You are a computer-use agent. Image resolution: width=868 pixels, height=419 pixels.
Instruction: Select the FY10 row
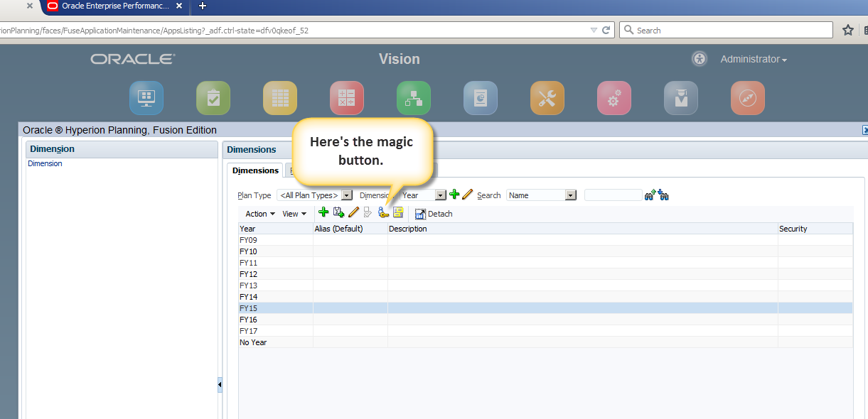click(545, 251)
